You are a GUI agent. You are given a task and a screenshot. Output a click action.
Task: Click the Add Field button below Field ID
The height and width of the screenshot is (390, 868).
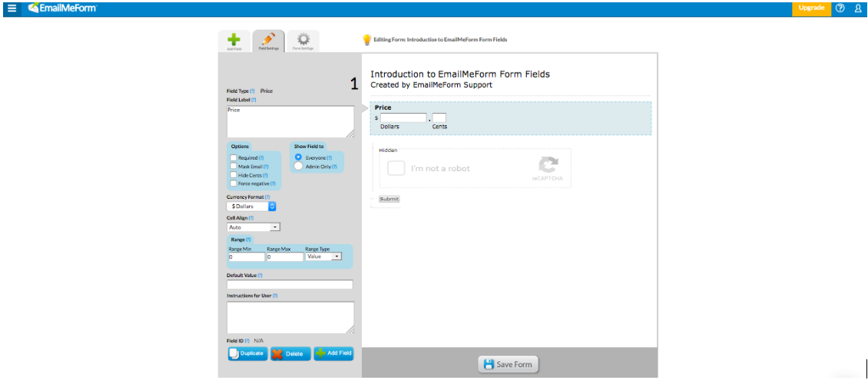pyautogui.click(x=334, y=353)
